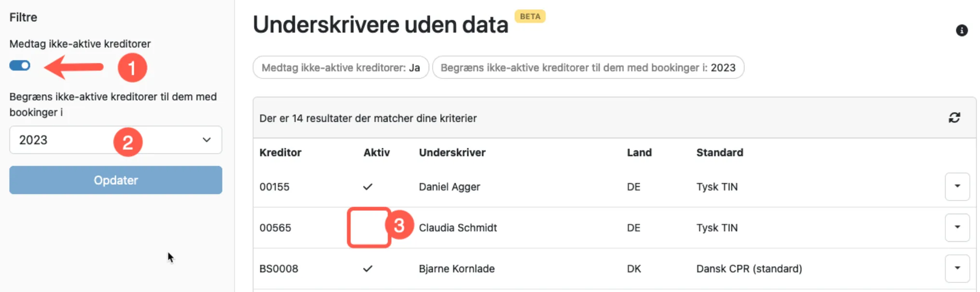The width and height of the screenshot is (980, 292).
Task: Click the cursor arrow area in the filter sidebar
Action: pos(170,257)
